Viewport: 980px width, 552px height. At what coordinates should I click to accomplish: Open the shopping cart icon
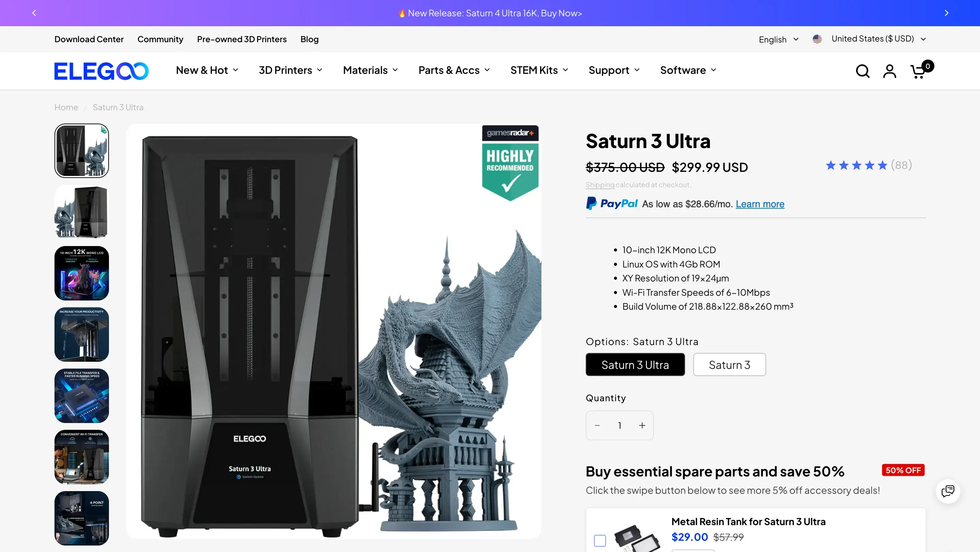pos(918,71)
